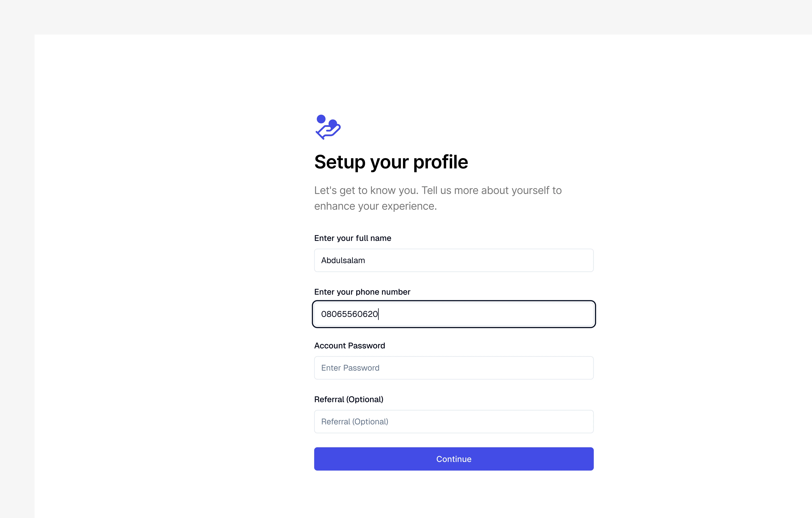Click the digits "08065560620" in the phone field
The width and height of the screenshot is (812, 518).
click(x=349, y=314)
